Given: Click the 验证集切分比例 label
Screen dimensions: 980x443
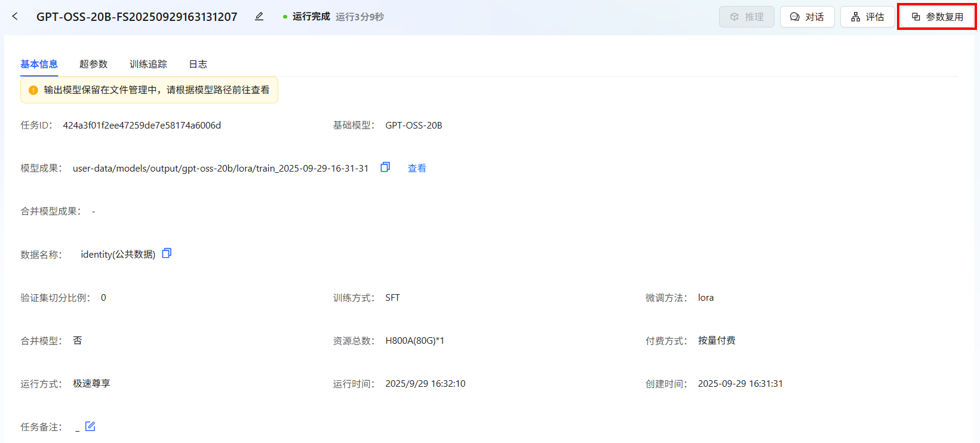Looking at the screenshot, I should coord(55,298).
